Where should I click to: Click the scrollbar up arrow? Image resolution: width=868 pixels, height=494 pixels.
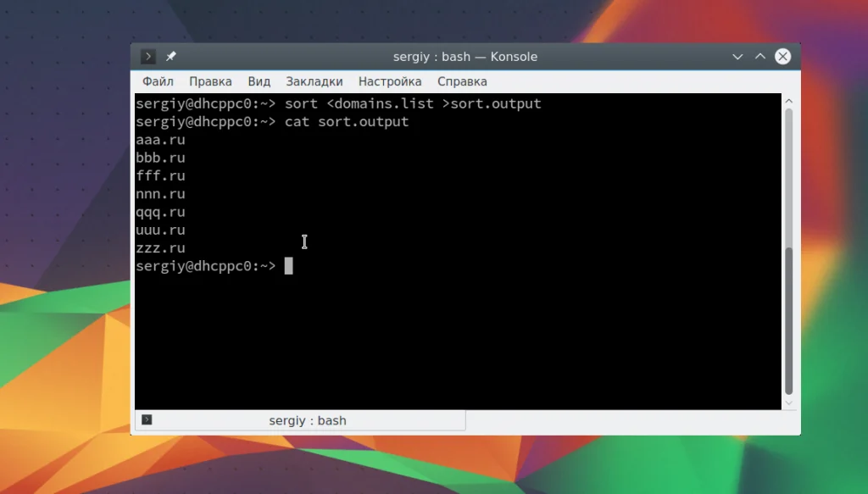point(789,101)
